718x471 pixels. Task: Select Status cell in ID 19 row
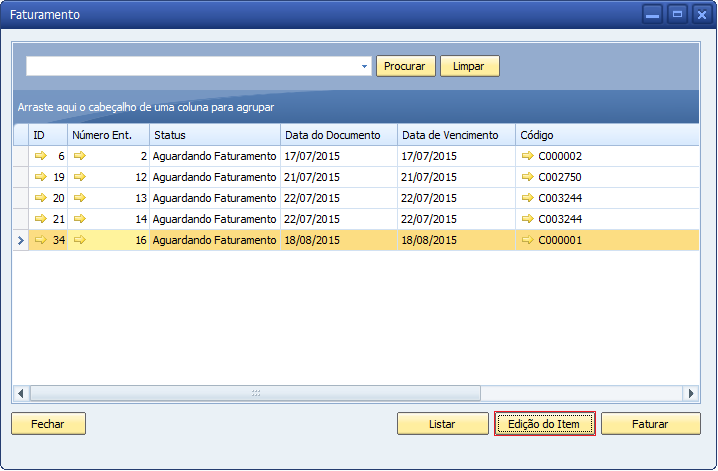point(215,177)
